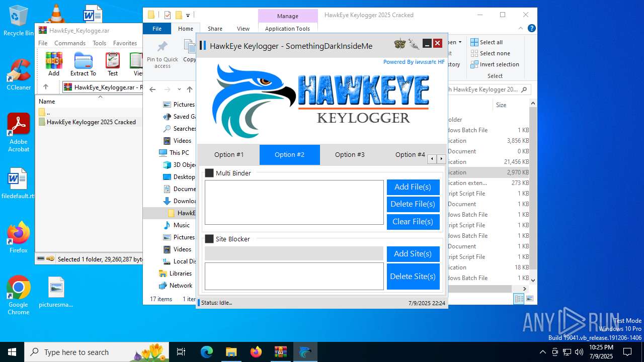Go back in File Explorer navigation
The height and width of the screenshot is (362, 644).
(153, 89)
